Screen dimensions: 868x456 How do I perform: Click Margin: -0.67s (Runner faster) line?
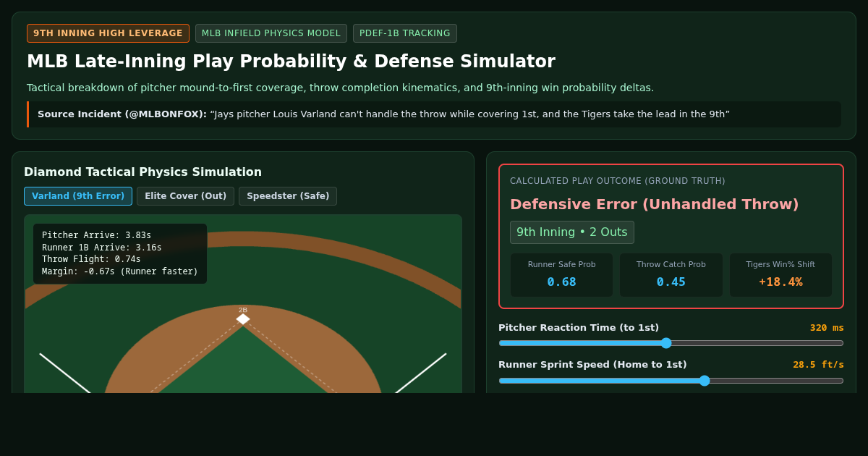(119, 271)
